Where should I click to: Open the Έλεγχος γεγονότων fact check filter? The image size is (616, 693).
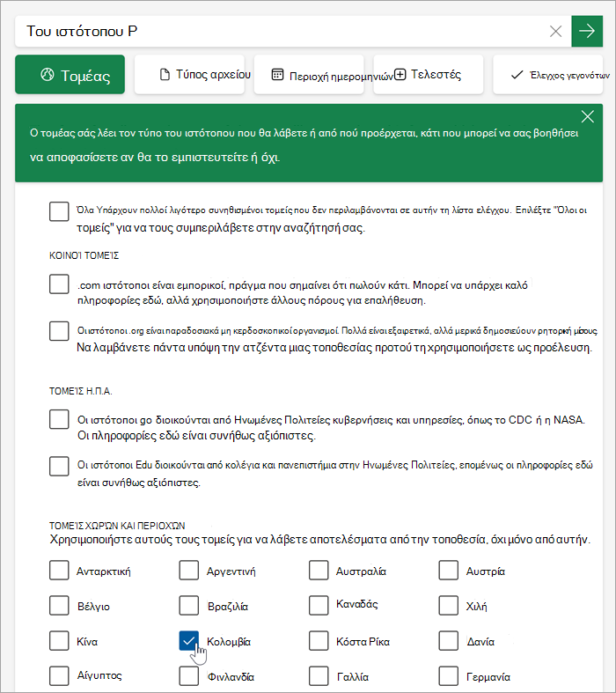coord(548,74)
